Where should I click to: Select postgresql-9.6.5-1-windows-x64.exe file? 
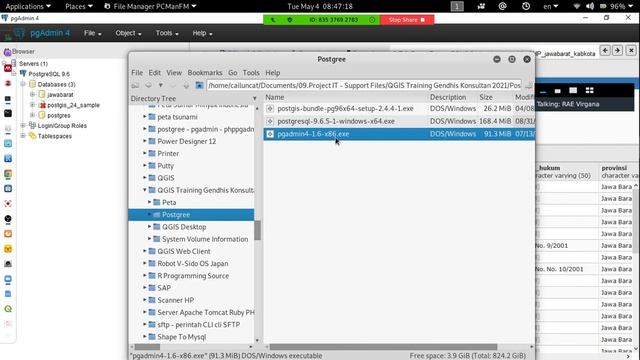pos(336,121)
